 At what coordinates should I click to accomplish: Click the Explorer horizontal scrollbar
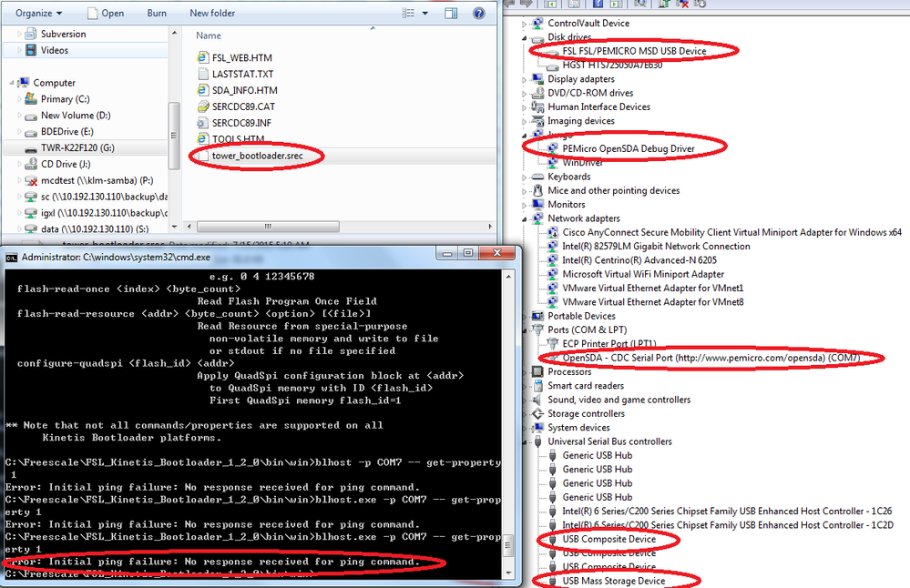click(x=268, y=226)
